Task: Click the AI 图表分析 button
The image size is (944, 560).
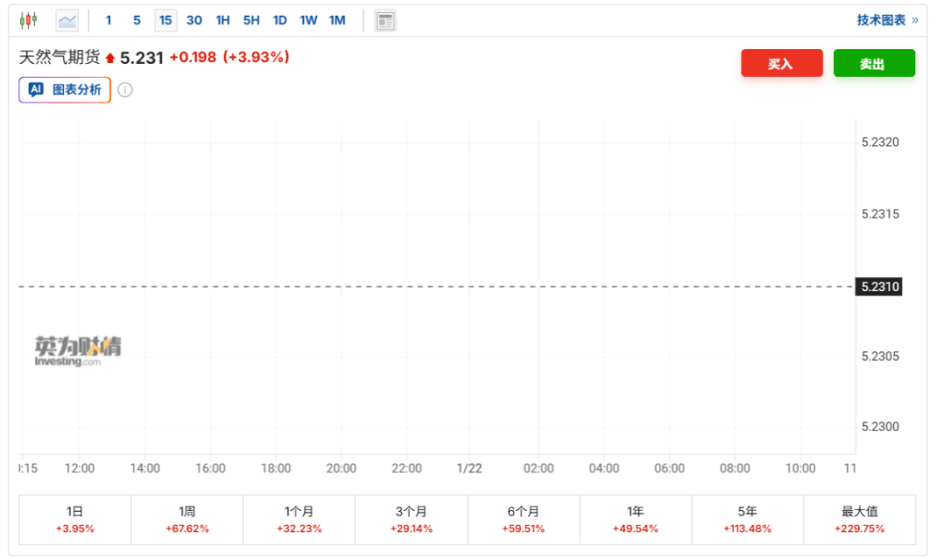Action: (x=66, y=90)
